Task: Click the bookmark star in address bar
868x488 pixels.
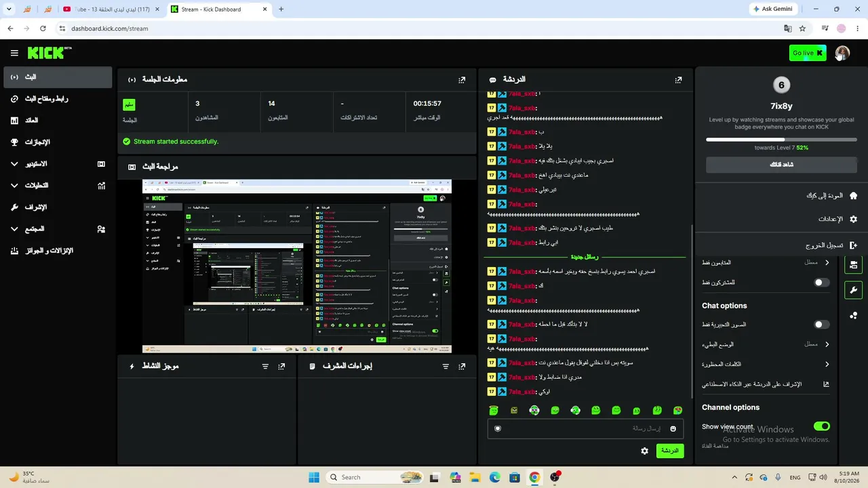Action: 802,28
